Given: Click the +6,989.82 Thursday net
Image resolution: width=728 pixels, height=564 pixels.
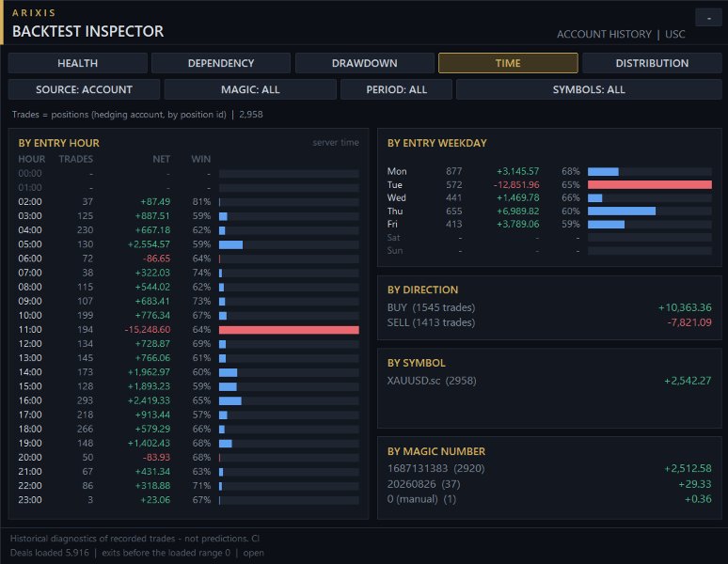Looking at the screenshot, I should click(x=517, y=211).
